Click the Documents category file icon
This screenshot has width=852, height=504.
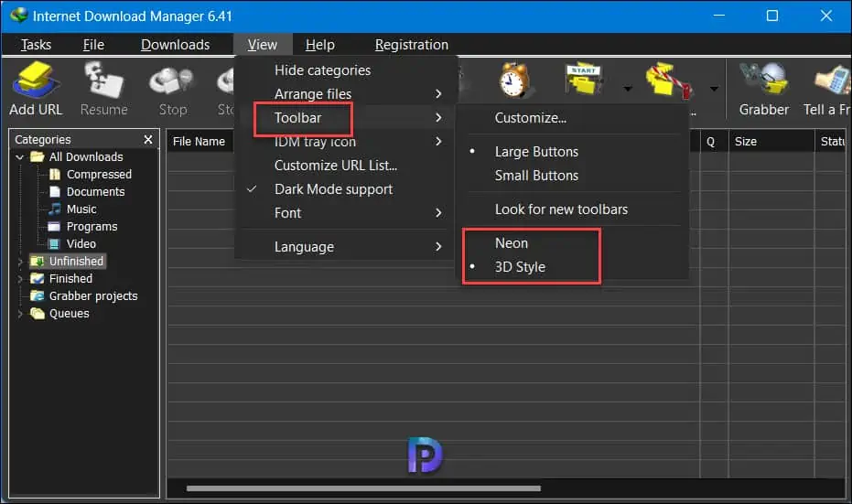click(x=55, y=192)
